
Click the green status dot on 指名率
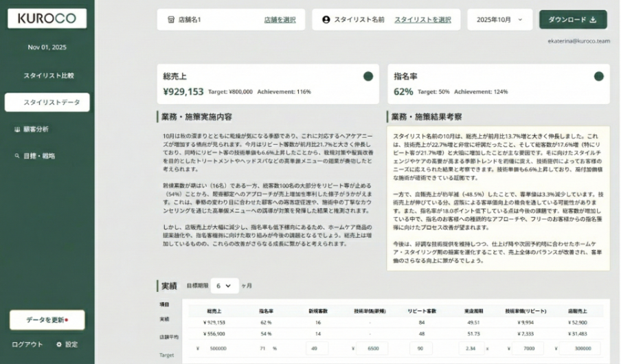click(x=598, y=76)
